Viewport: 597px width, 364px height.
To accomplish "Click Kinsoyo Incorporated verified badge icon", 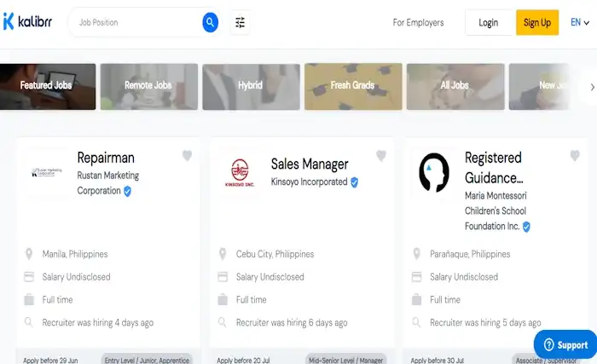I will coord(355,182).
